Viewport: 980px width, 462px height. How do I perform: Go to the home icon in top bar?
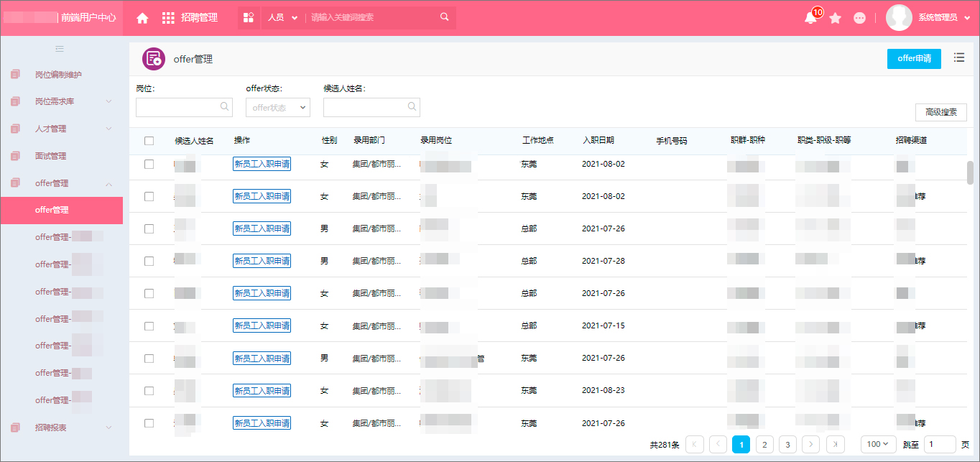click(142, 18)
